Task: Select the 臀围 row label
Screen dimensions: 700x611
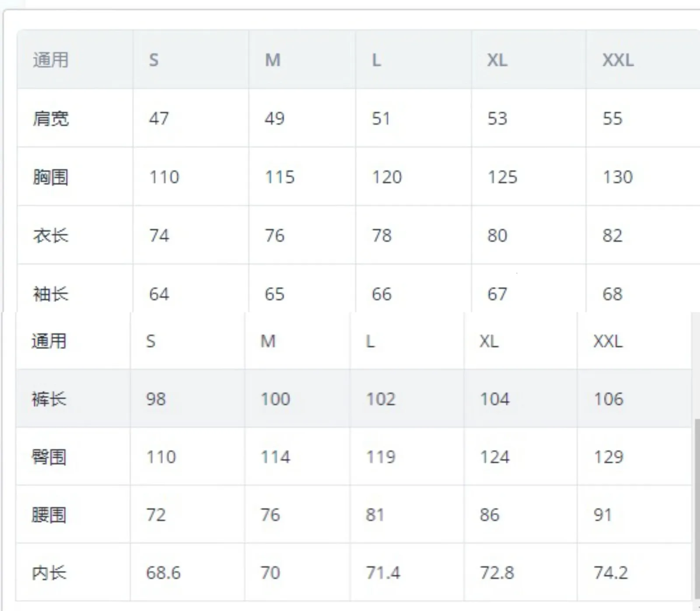Action: (x=49, y=457)
